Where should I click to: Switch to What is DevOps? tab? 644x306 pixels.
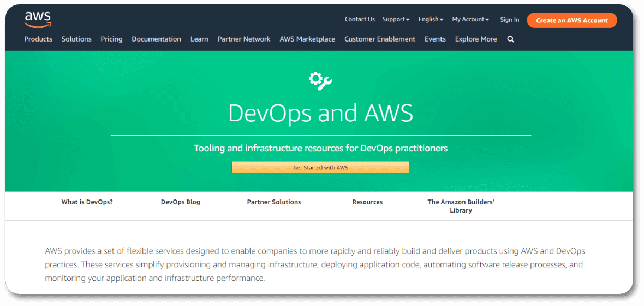(x=87, y=202)
